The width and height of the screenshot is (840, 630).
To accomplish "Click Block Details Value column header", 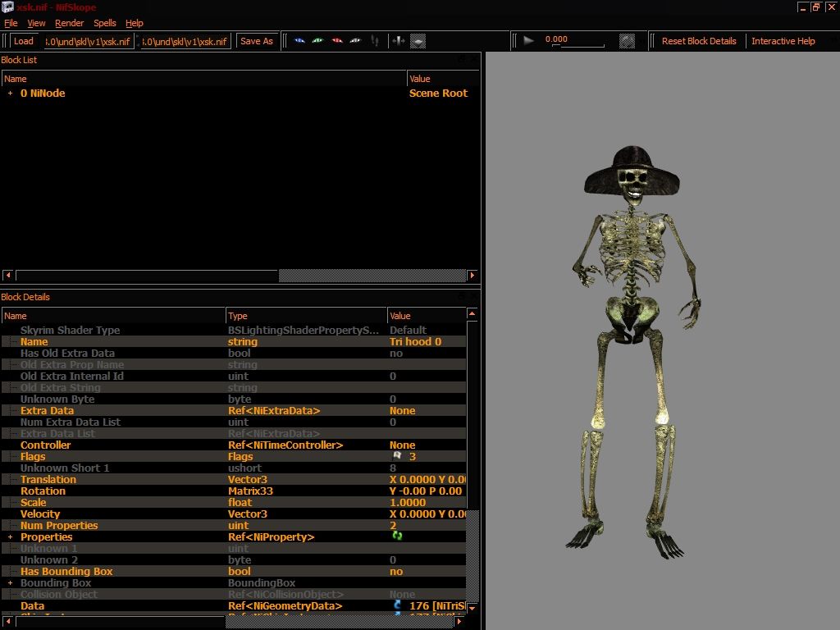I will point(427,316).
